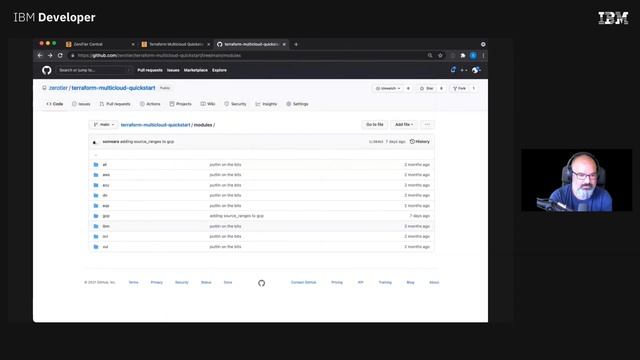The height and width of the screenshot is (360, 640).
Task: Click the magnifier icon in the address bar
Action: 430,56
